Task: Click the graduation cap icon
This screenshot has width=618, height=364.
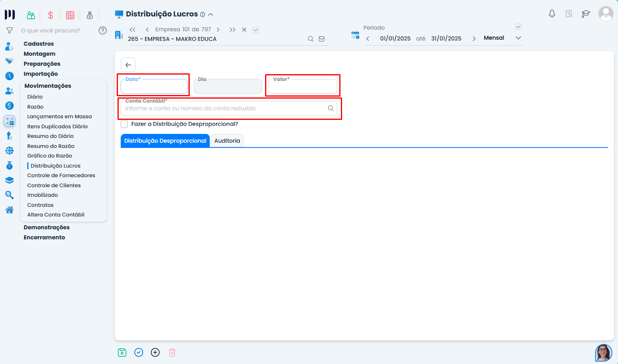Action: 586,14
